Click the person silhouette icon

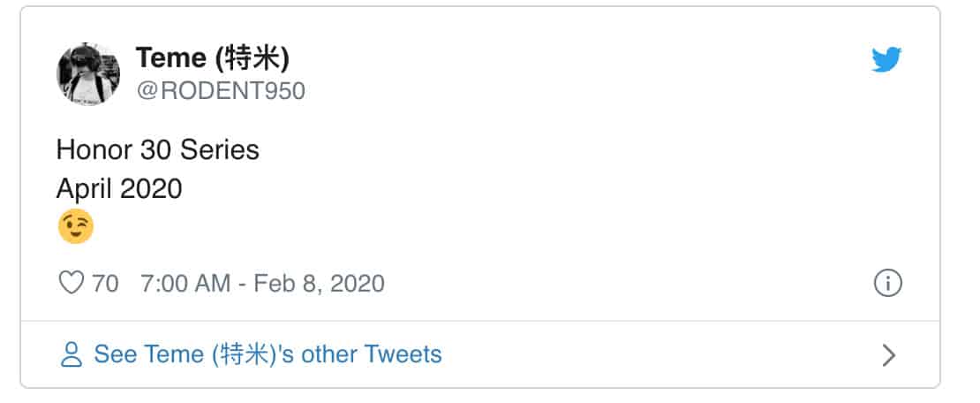pyautogui.click(x=70, y=355)
